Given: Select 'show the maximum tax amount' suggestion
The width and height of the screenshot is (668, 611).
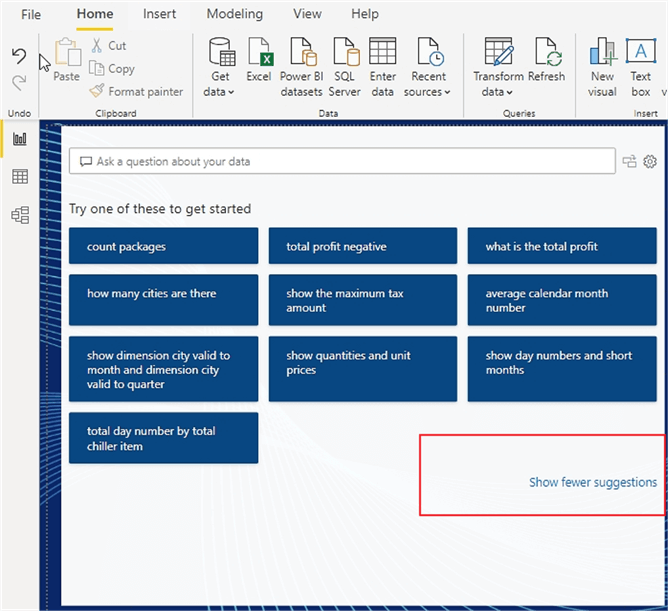Looking at the screenshot, I should (x=363, y=300).
